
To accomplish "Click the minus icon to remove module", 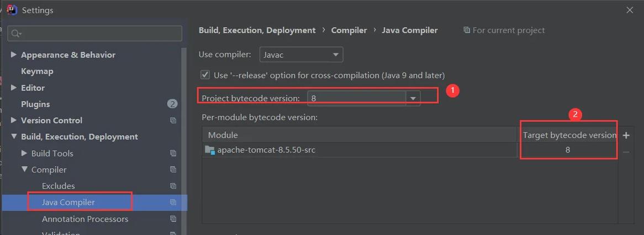I will [x=626, y=152].
